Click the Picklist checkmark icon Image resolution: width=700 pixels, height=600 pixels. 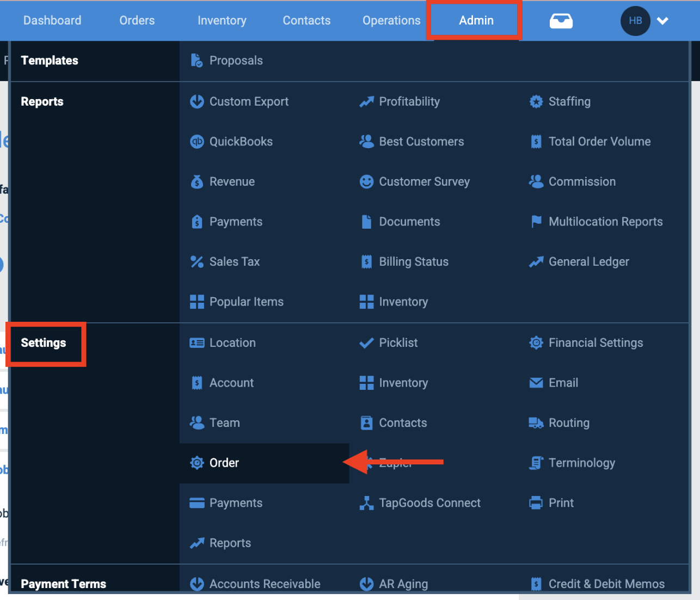point(366,342)
